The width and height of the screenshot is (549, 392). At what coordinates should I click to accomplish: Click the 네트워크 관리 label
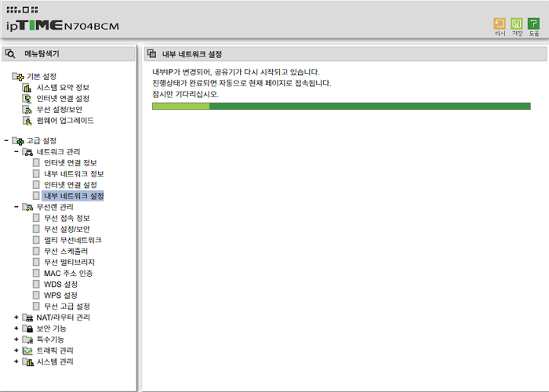coord(59,152)
